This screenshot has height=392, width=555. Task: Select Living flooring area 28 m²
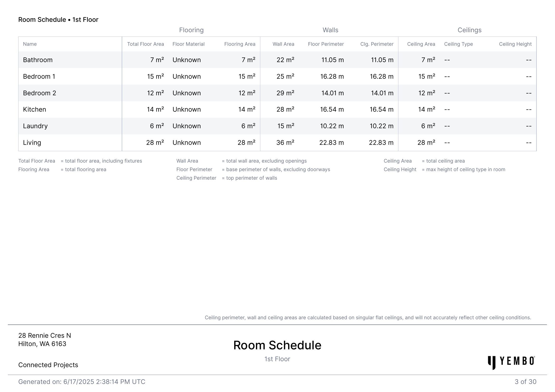[247, 143]
